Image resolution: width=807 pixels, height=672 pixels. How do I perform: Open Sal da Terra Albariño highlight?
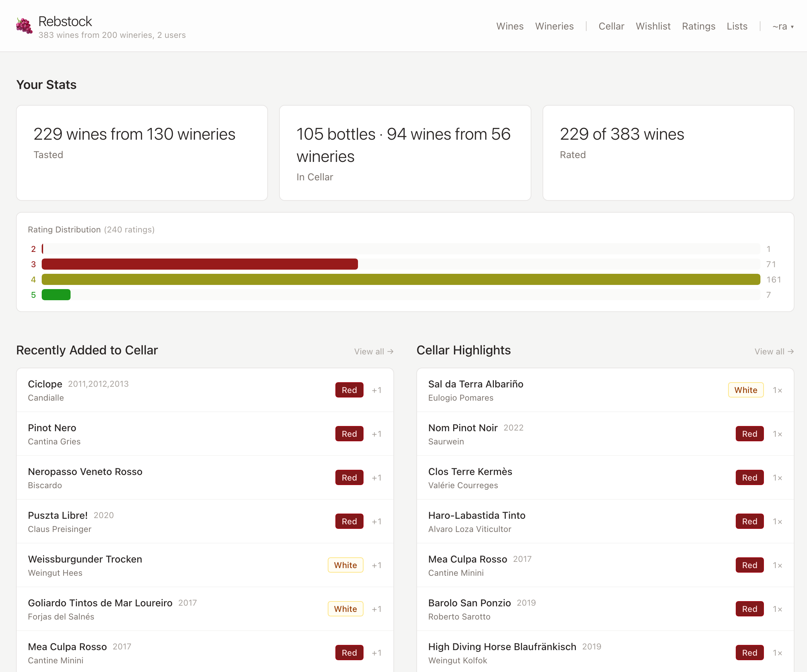(x=605, y=390)
